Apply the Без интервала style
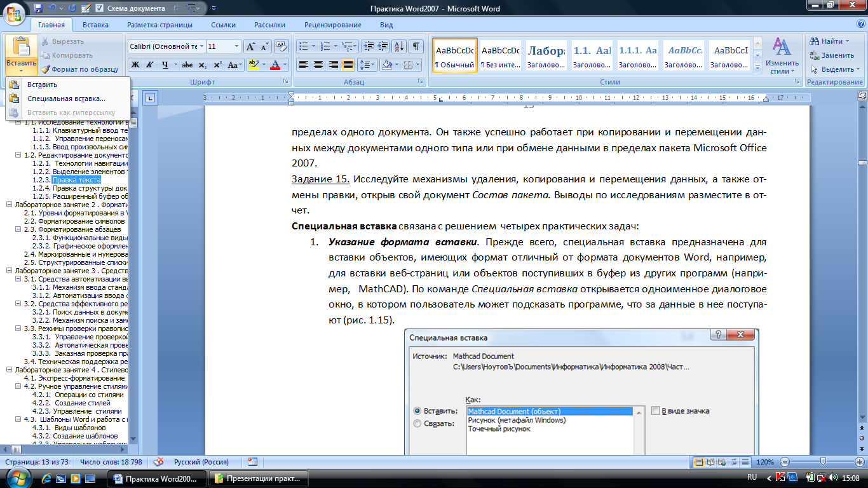 (500, 55)
